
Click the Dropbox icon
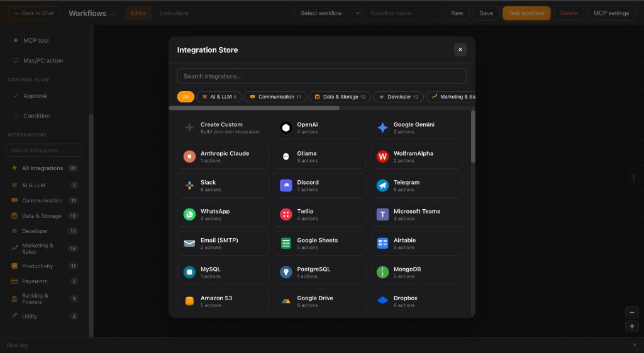click(382, 300)
